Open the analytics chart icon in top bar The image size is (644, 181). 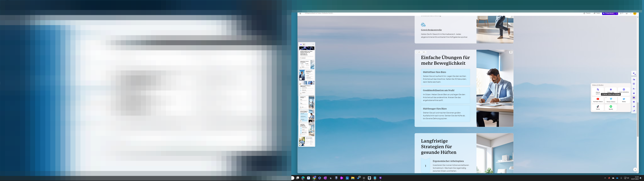[x=627, y=13]
